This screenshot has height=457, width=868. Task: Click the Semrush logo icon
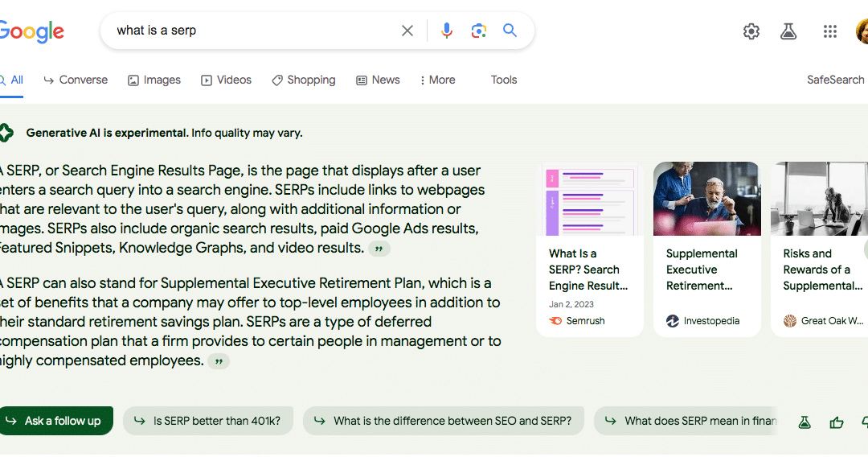coord(555,321)
